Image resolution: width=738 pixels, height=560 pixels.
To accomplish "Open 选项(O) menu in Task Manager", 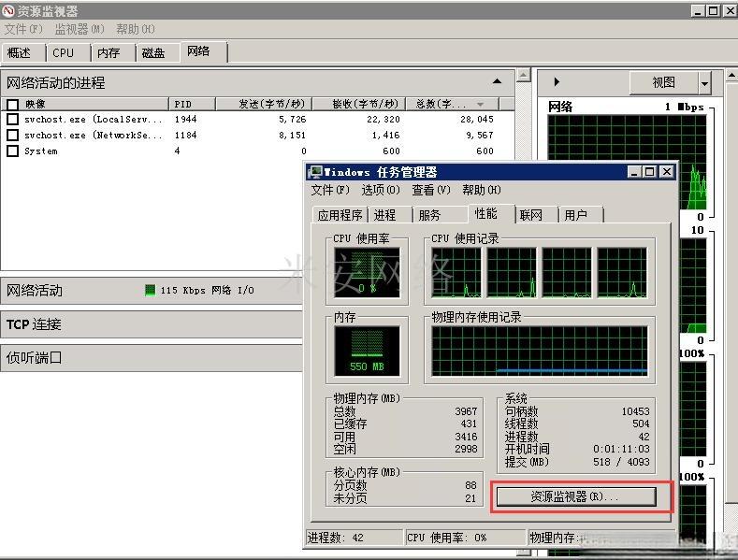I will point(381,190).
